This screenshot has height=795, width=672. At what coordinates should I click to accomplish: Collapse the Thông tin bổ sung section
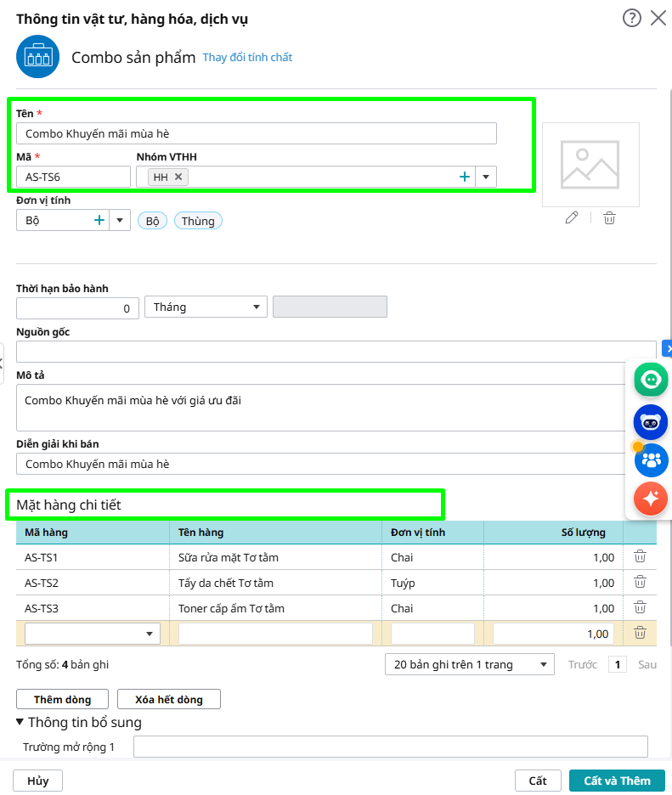tap(20, 722)
